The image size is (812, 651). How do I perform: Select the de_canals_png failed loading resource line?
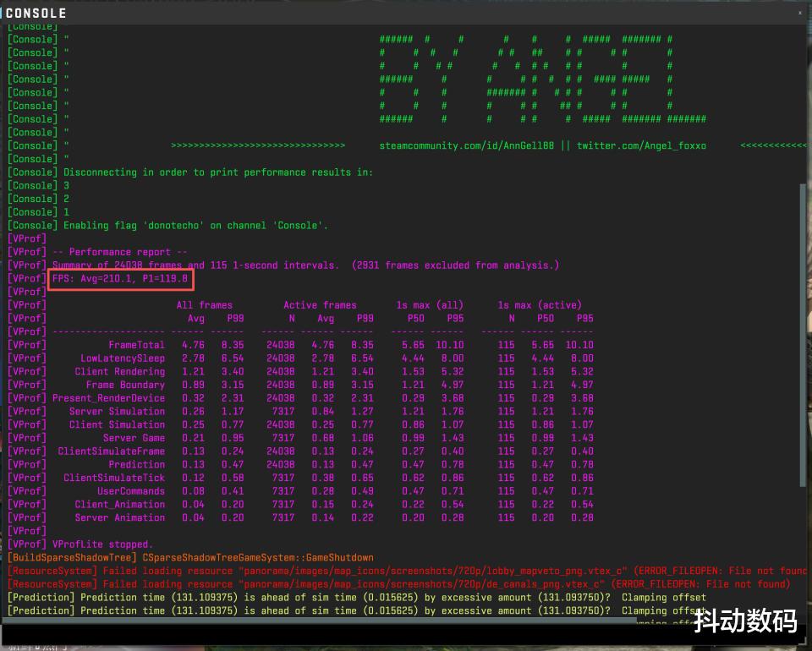coord(398,584)
